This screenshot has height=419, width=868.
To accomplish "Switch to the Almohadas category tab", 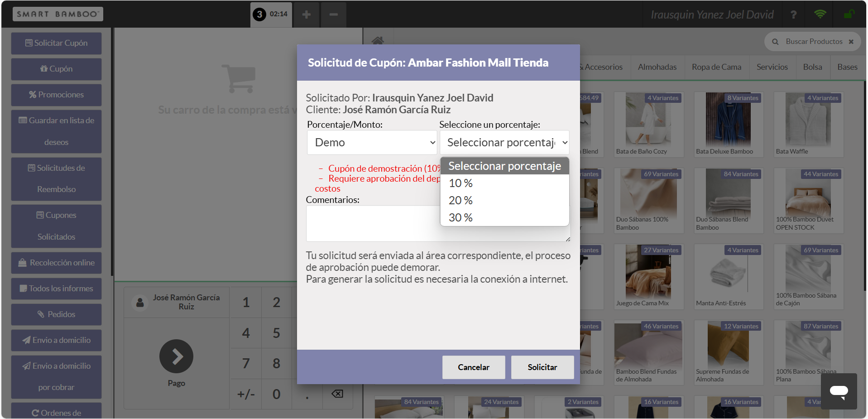I will [657, 67].
